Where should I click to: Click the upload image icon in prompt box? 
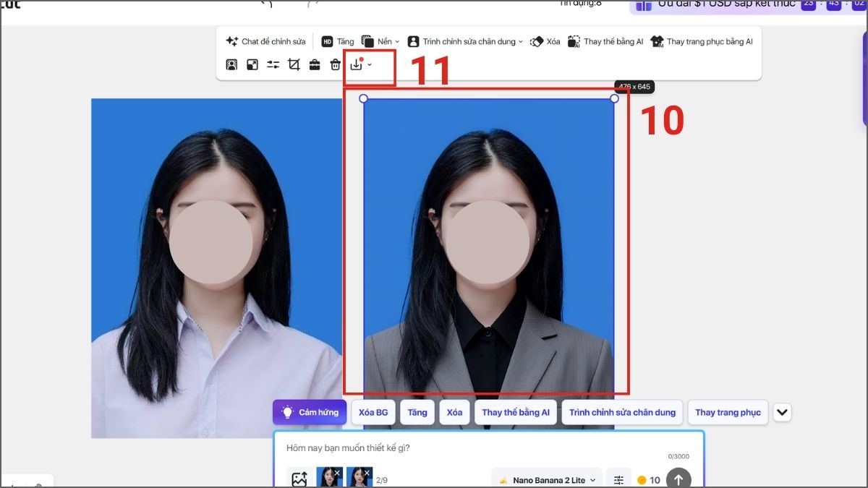click(299, 479)
